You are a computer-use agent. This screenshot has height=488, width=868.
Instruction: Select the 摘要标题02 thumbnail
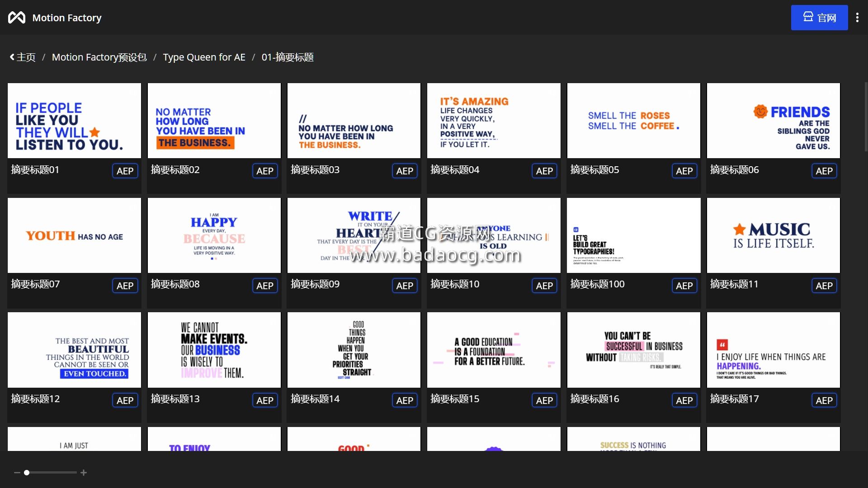point(214,121)
